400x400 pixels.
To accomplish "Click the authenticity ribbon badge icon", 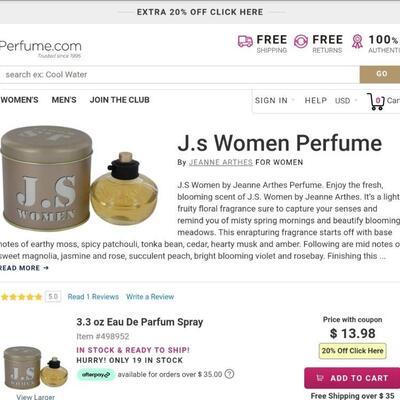I will 357,41.
